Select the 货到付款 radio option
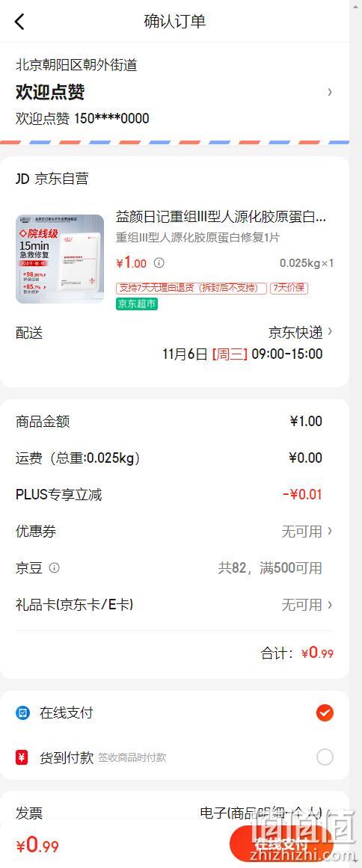 pos(325,757)
